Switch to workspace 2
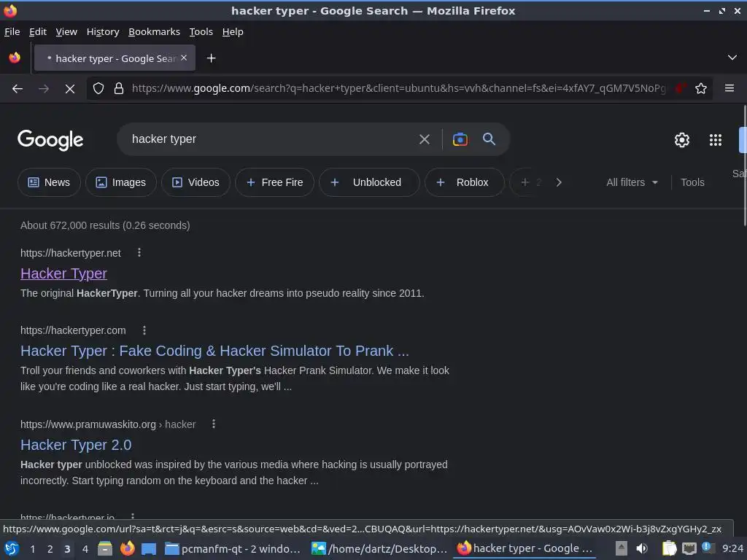The image size is (747, 560). (x=50, y=549)
